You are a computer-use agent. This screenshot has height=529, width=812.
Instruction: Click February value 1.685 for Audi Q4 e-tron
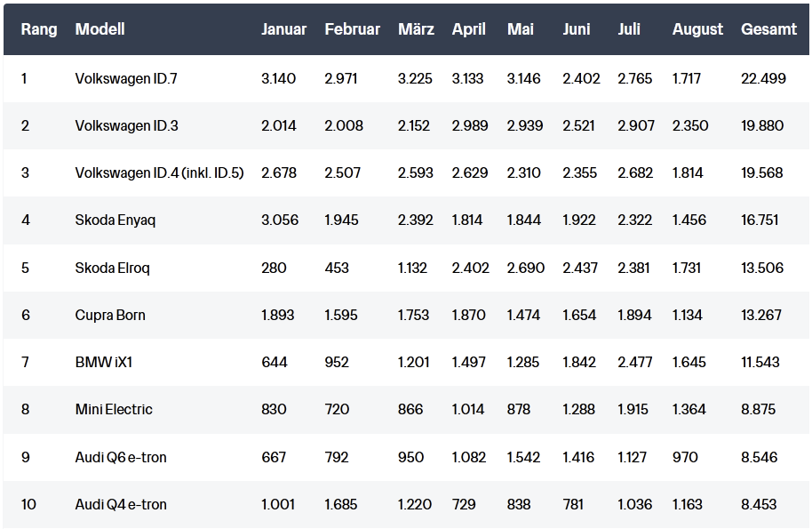click(341, 505)
